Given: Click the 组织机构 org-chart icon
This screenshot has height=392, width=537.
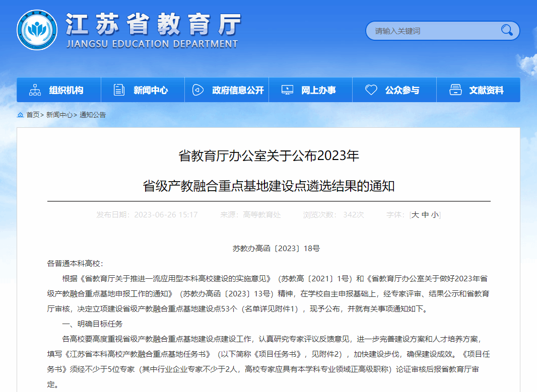Looking at the screenshot, I should [x=35, y=90].
